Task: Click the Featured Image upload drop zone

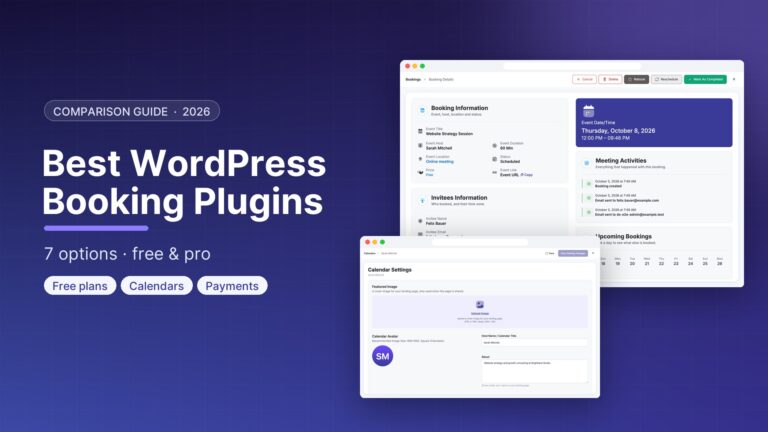Action: point(480,312)
